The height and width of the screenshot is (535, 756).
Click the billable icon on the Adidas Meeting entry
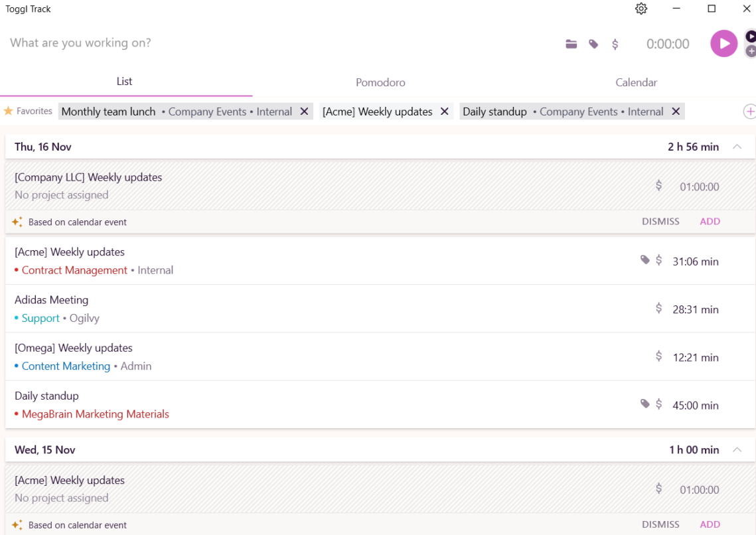point(658,307)
